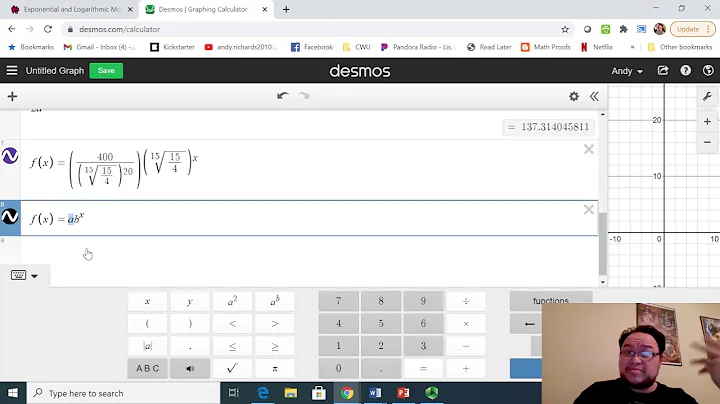Image resolution: width=720 pixels, height=404 pixels.
Task: Switch the keypad to ABC letters
Action: [x=147, y=368]
